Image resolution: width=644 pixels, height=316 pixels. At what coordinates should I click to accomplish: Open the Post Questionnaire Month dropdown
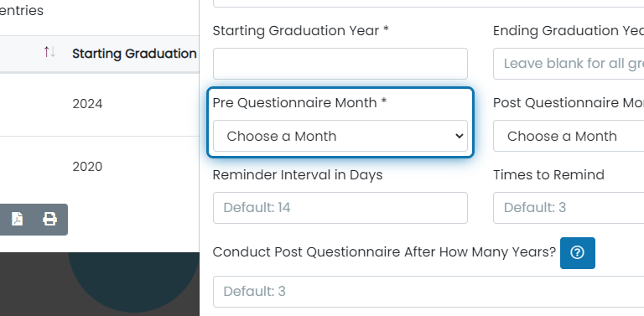click(x=569, y=136)
